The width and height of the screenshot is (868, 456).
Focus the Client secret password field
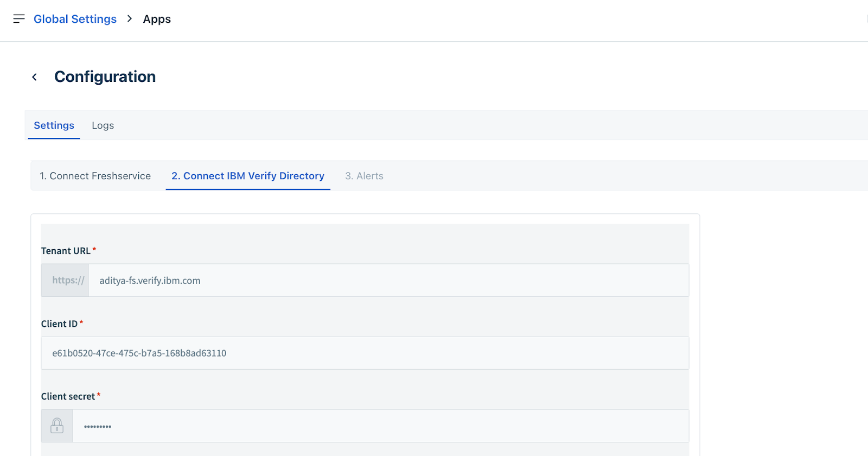point(381,426)
